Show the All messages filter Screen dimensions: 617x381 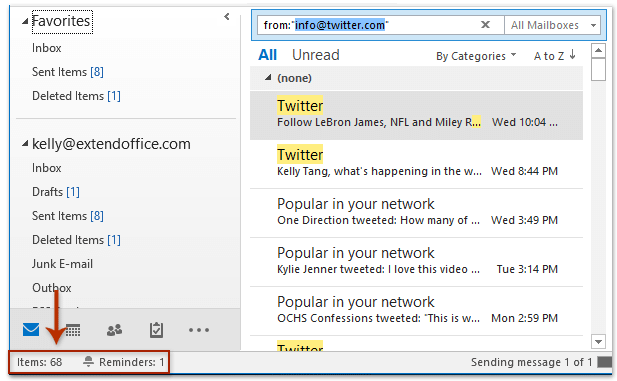268,55
